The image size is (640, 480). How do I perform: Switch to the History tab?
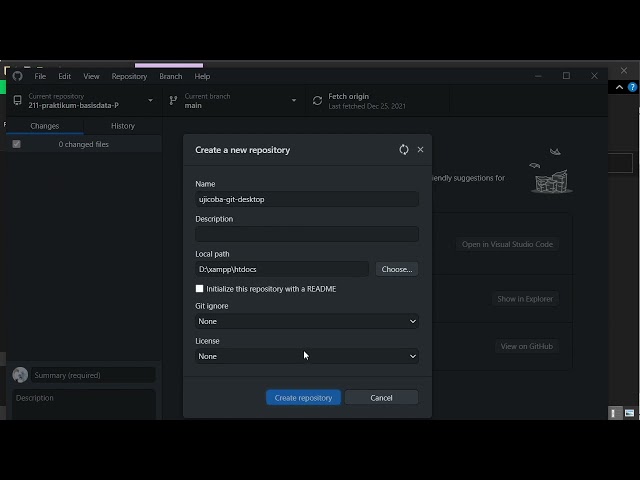[x=123, y=126]
